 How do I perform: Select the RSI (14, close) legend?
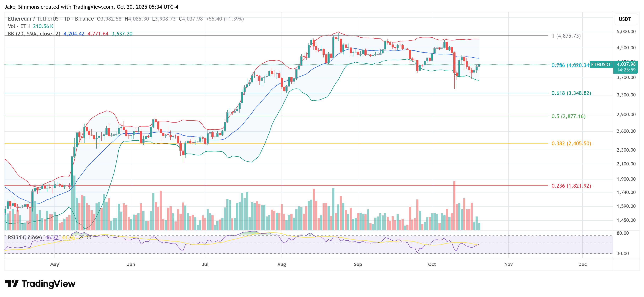click(x=25, y=237)
